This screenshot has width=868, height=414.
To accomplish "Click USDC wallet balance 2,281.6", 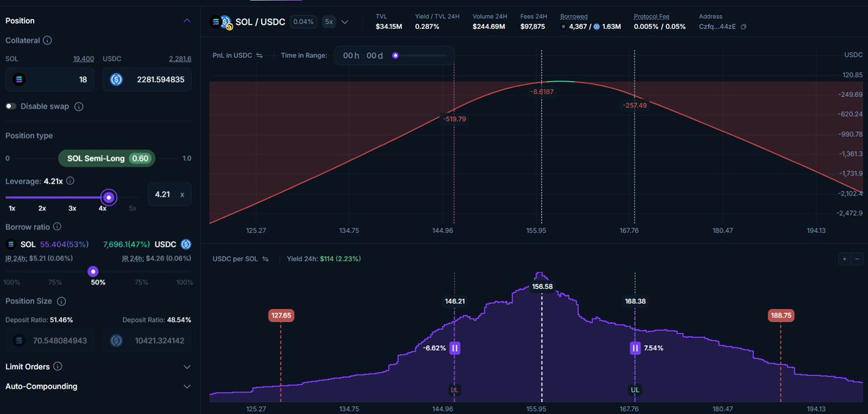I will pos(180,59).
